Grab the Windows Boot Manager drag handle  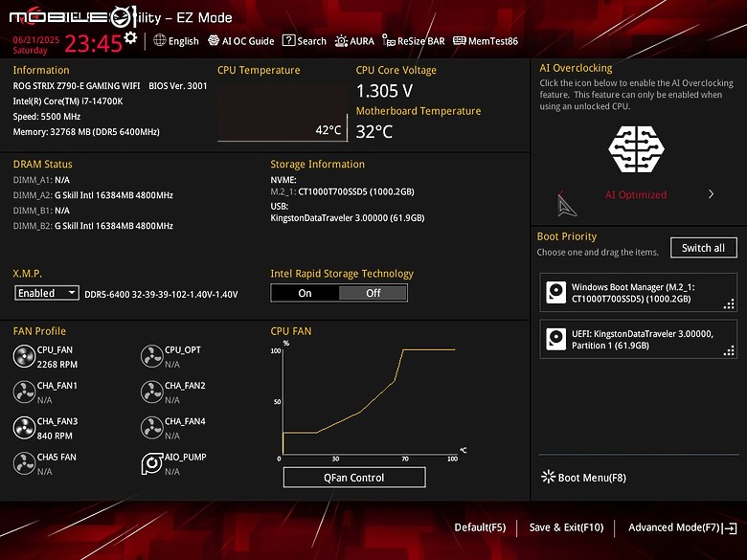coord(729,303)
